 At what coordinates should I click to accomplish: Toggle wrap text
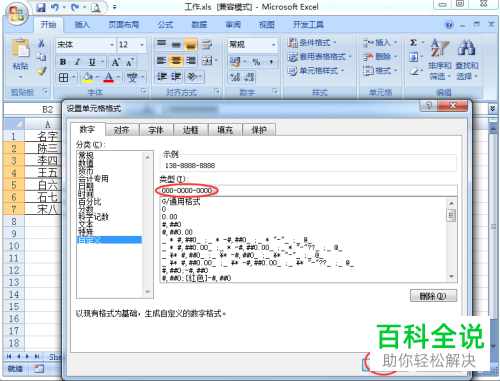pyautogui.click(x=207, y=44)
